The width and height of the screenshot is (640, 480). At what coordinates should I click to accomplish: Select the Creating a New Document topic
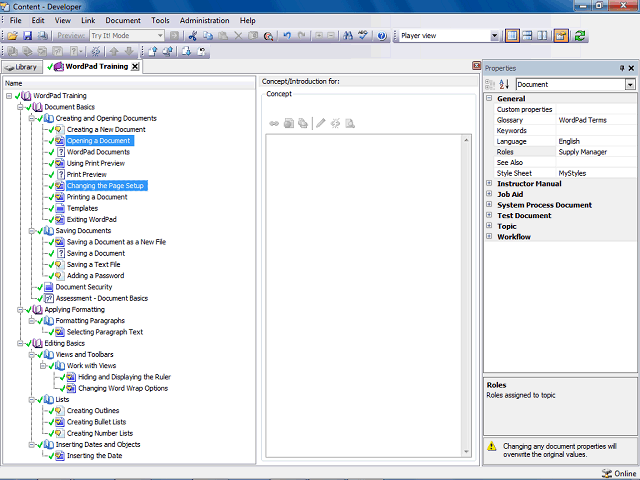click(x=106, y=129)
